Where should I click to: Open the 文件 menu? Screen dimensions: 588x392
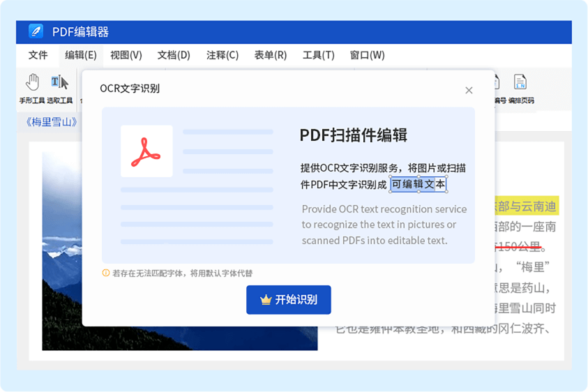coord(38,55)
